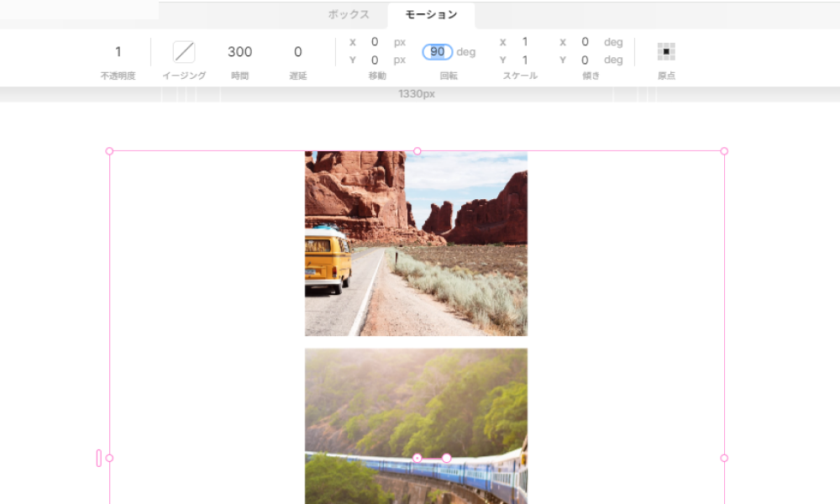Click the top-center selection handle

(x=417, y=151)
